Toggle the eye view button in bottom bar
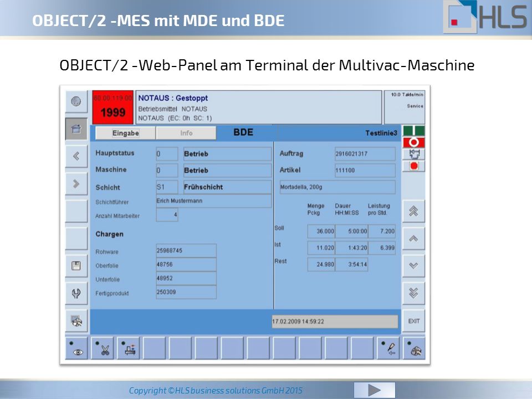Image resolution: width=532 pixels, height=399 pixels. 76,348
